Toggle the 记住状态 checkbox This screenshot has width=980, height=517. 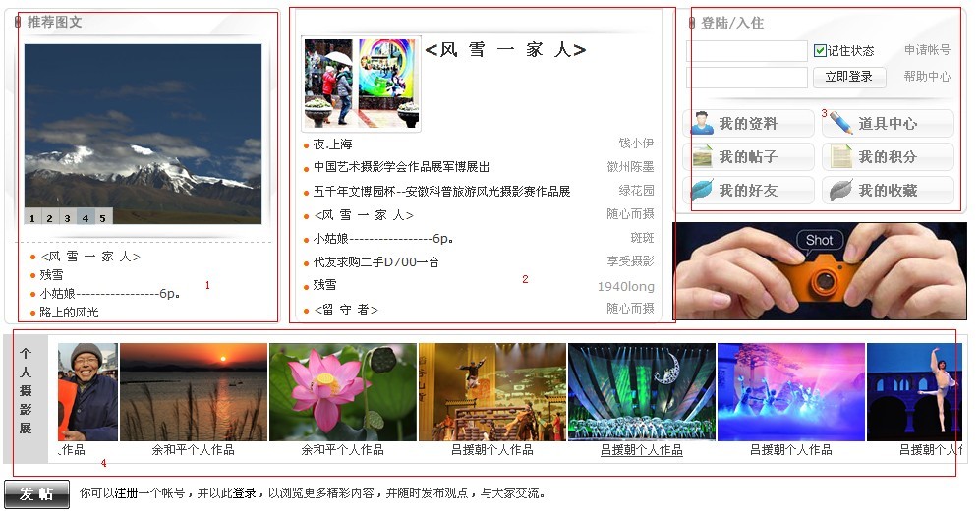[x=820, y=51]
